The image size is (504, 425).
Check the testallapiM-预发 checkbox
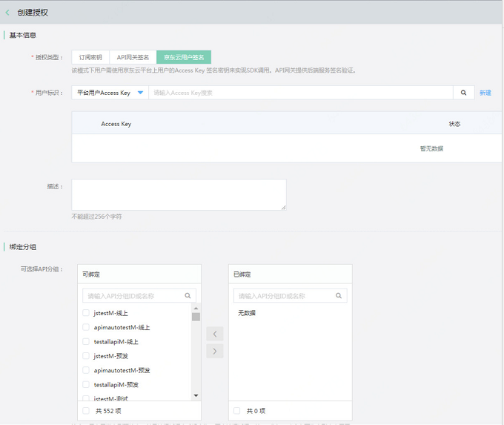(x=86, y=384)
